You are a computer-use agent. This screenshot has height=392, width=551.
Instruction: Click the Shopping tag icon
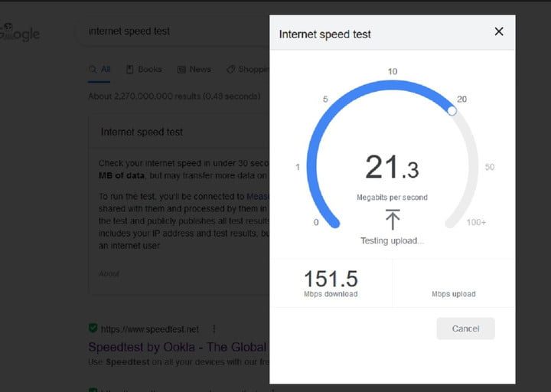[230, 69]
